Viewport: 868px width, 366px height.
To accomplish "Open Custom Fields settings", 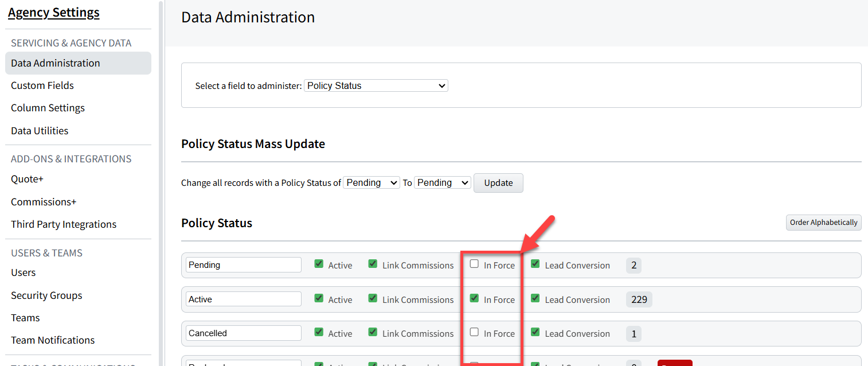I will (x=42, y=85).
